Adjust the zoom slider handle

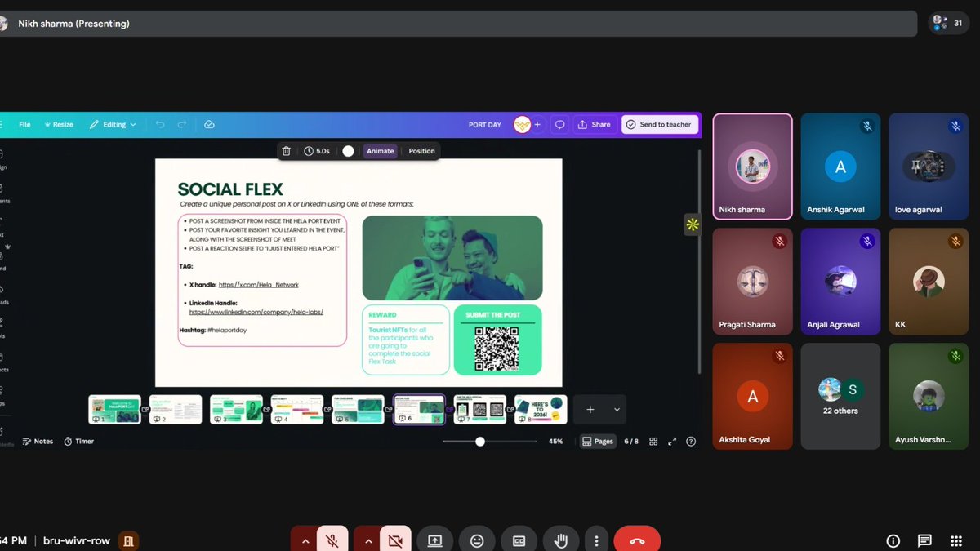tap(480, 441)
